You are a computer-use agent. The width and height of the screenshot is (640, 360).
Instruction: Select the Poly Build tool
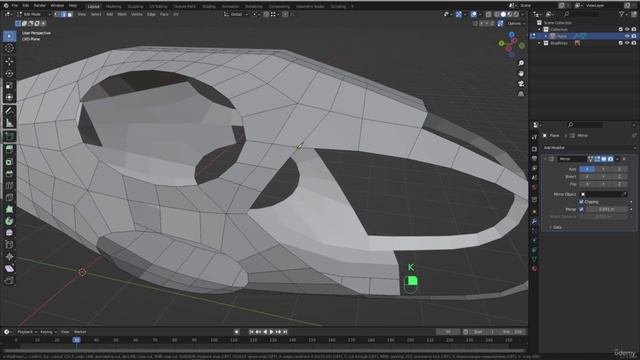point(9,209)
